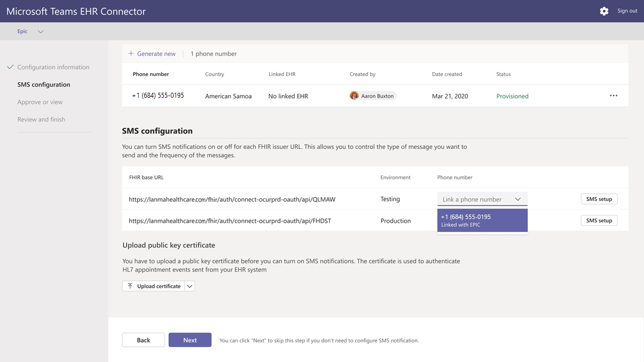
Task: Click No linked EHR cell
Action: point(288,96)
